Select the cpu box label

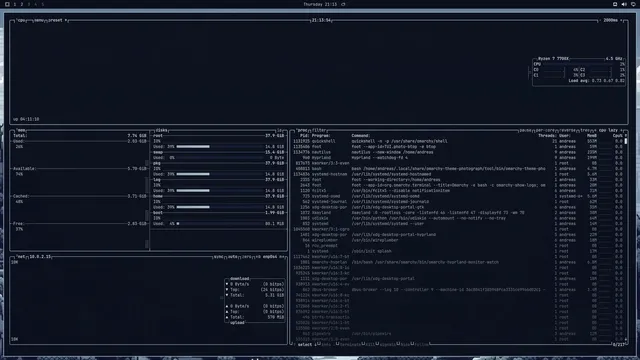click(x=21, y=20)
